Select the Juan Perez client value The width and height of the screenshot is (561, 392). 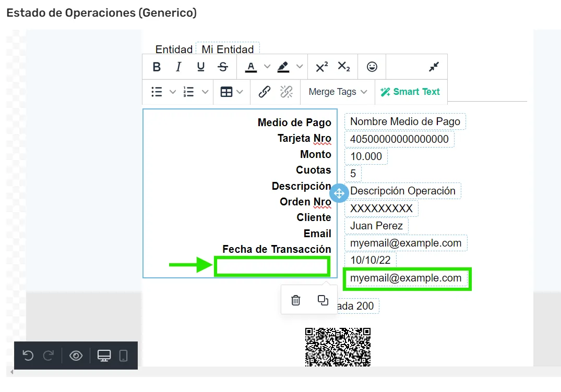[376, 226]
